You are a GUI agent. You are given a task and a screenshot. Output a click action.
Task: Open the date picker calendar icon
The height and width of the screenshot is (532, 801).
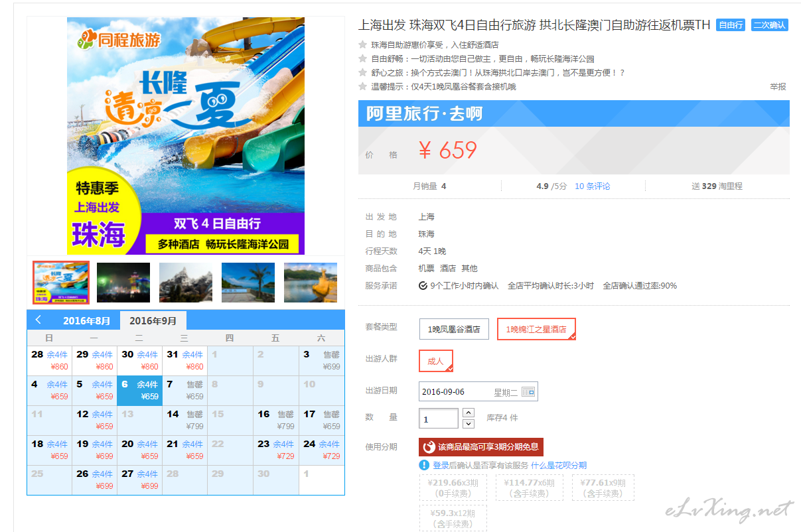[x=528, y=392]
